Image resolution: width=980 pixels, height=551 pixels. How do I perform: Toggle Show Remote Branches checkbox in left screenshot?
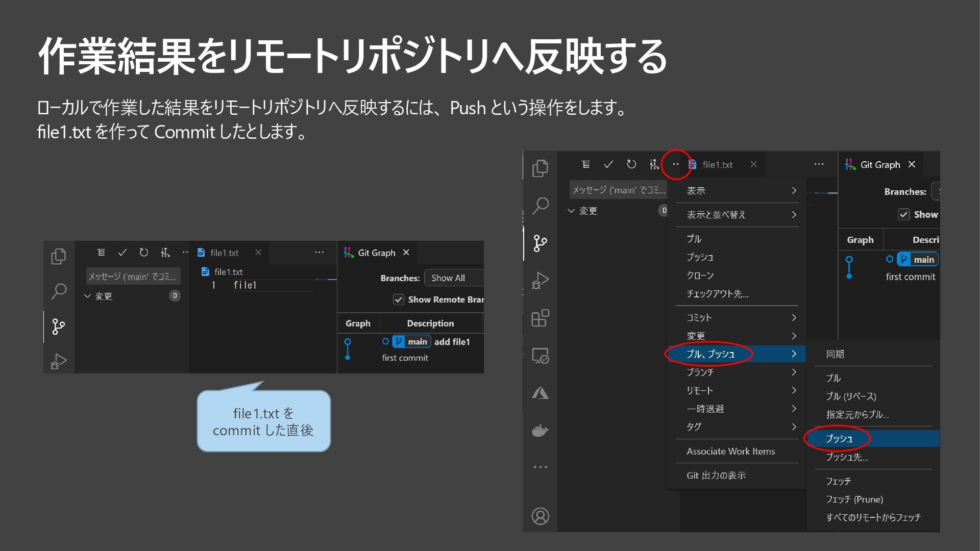click(x=399, y=299)
